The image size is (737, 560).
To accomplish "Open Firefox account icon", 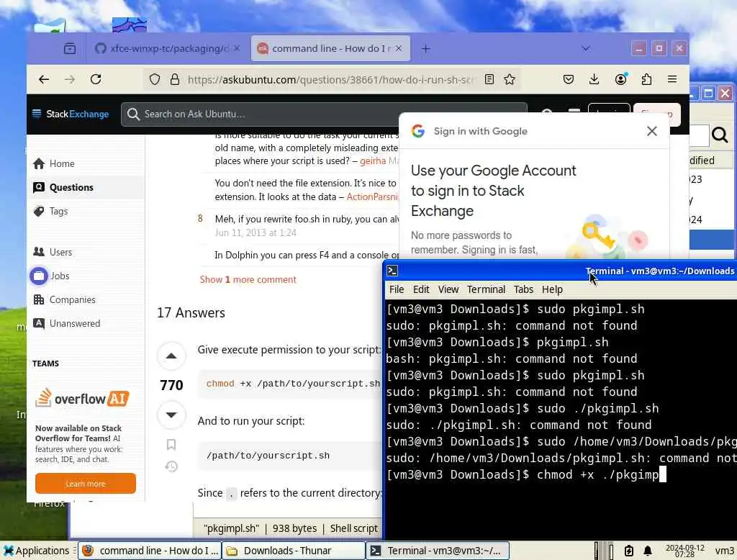I will pyautogui.click(x=621, y=79).
